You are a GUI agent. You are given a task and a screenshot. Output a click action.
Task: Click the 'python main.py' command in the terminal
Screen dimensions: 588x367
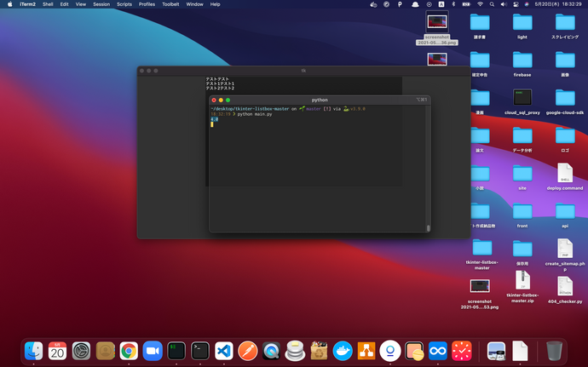pyautogui.click(x=255, y=114)
